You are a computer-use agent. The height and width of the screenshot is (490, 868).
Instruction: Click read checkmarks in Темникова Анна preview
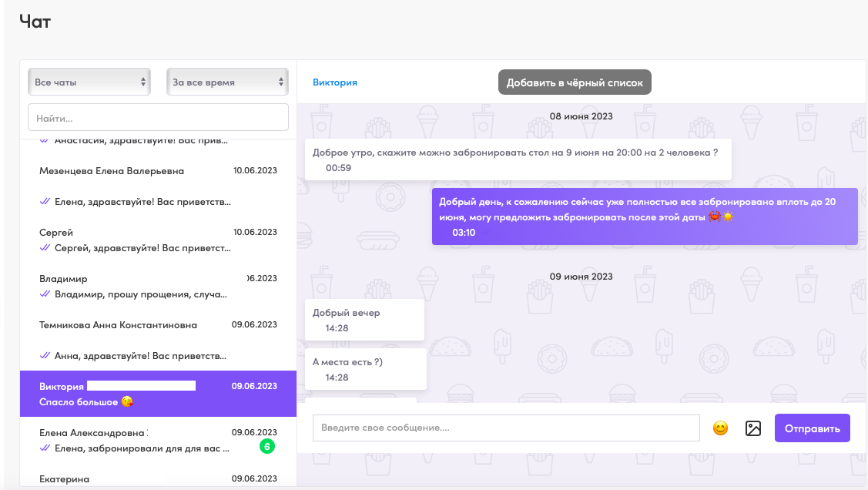(45, 356)
